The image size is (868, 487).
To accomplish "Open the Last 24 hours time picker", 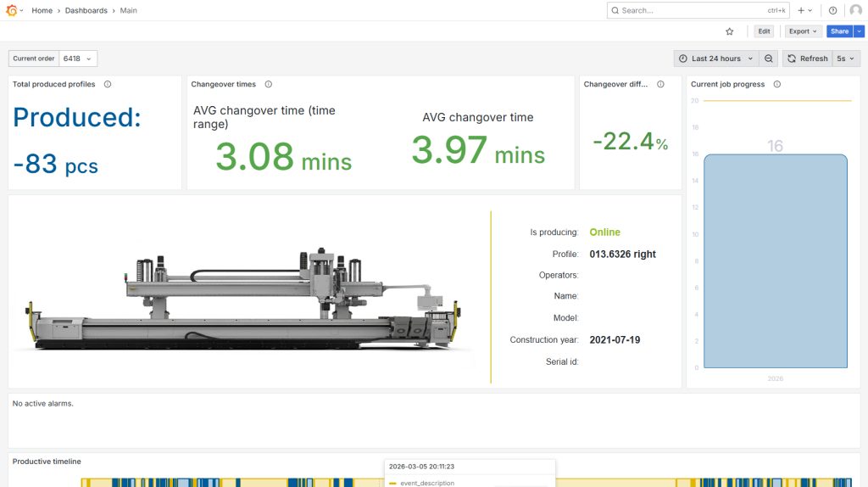I will click(x=715, y=59).
